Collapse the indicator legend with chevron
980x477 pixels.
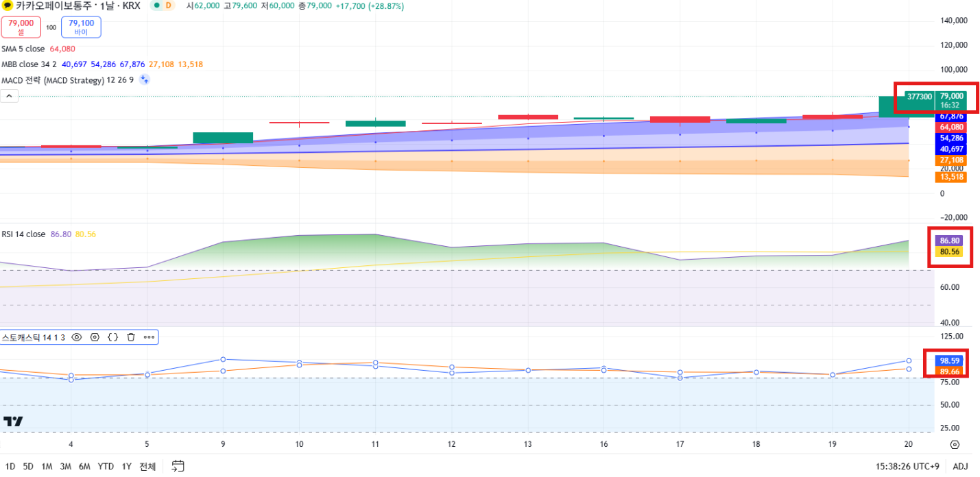coord(10,97)
